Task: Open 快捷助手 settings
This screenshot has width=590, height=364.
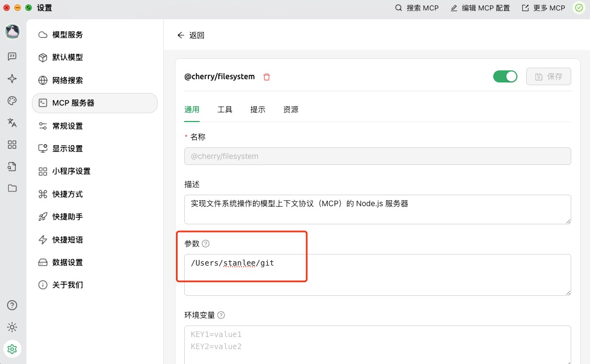Action: pos(95,217)
